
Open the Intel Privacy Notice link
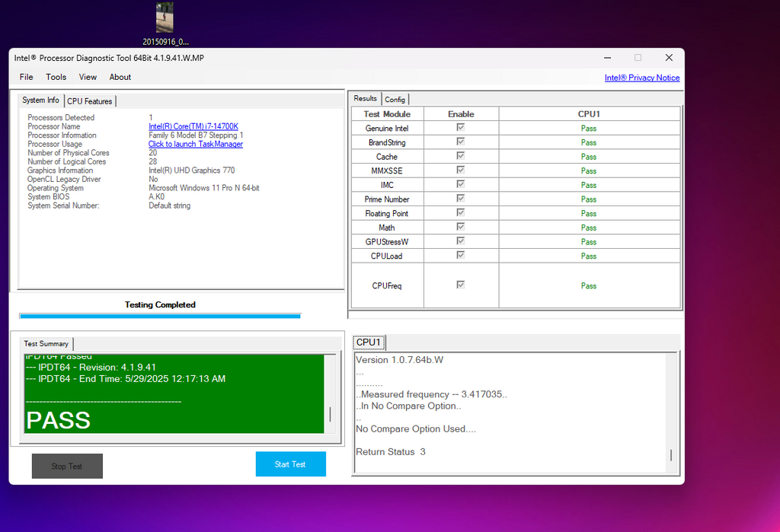tap(642, 78)
